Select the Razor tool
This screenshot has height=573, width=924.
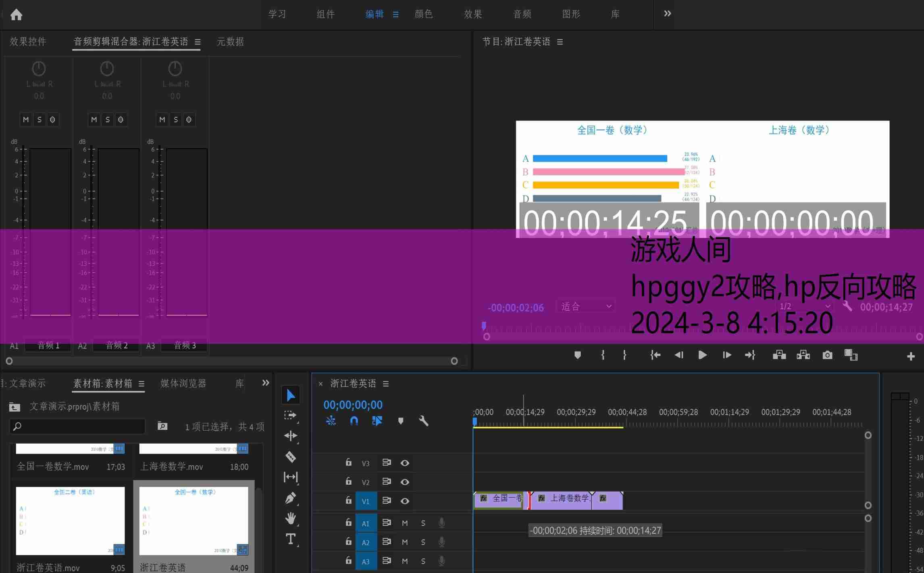coord(291,457)
